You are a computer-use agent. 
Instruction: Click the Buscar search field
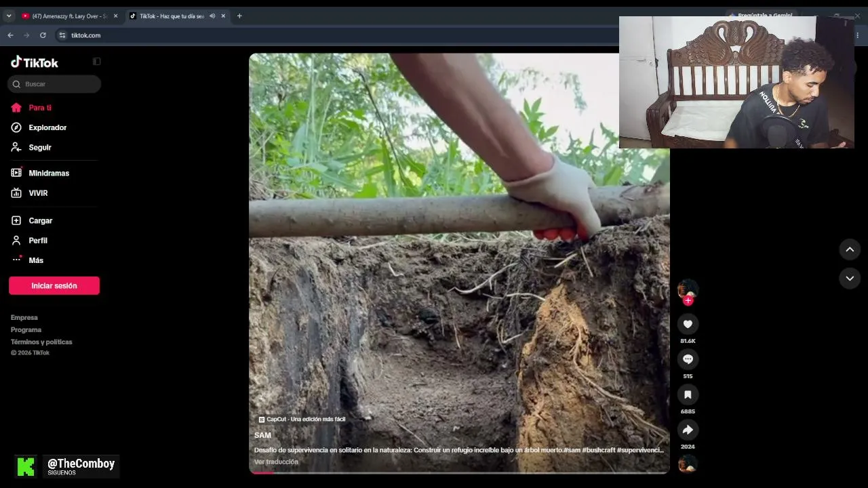point(54,84)
